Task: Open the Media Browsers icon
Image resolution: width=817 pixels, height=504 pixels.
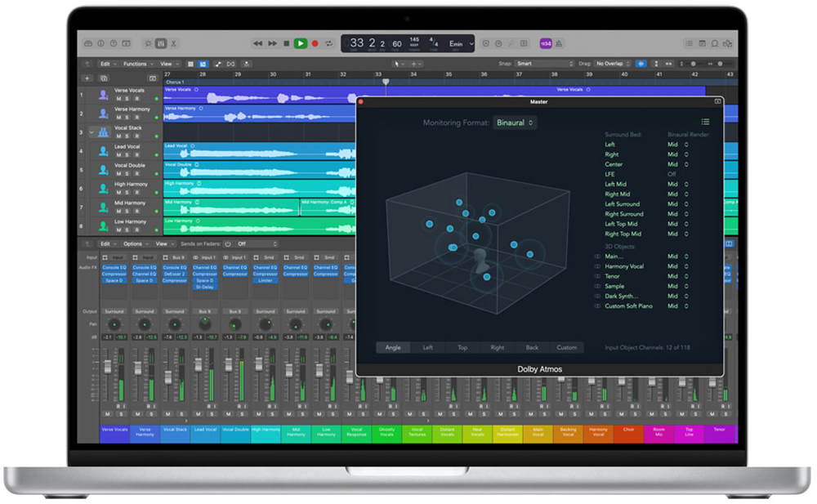Action: click(727, 44)
